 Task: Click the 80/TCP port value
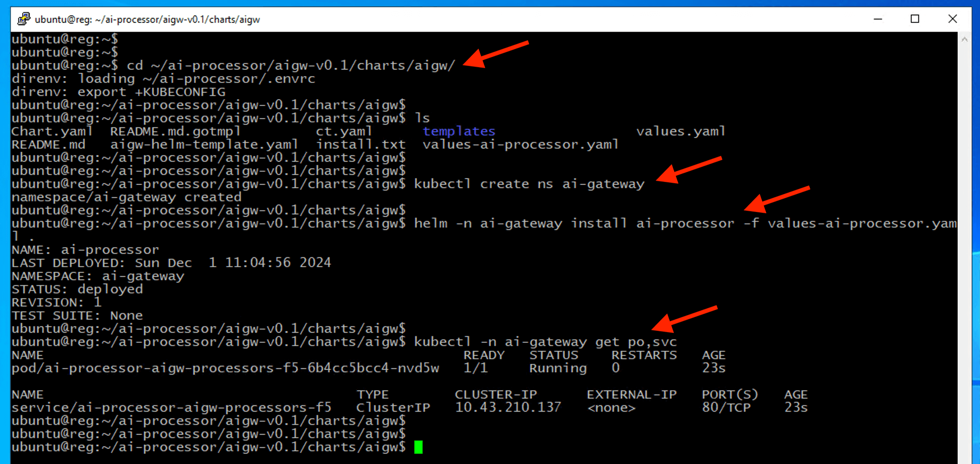726,407
